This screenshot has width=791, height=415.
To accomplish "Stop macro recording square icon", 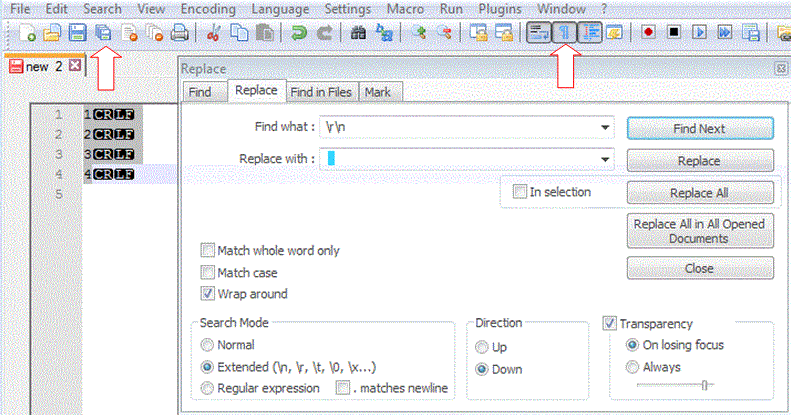I will [x=673, y=33].
